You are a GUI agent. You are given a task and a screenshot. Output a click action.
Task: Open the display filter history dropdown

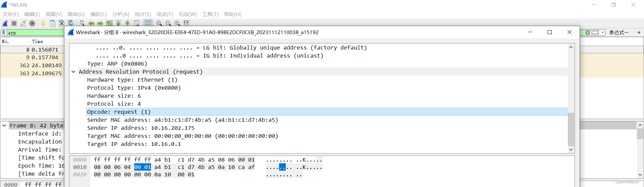coord(603,33)
